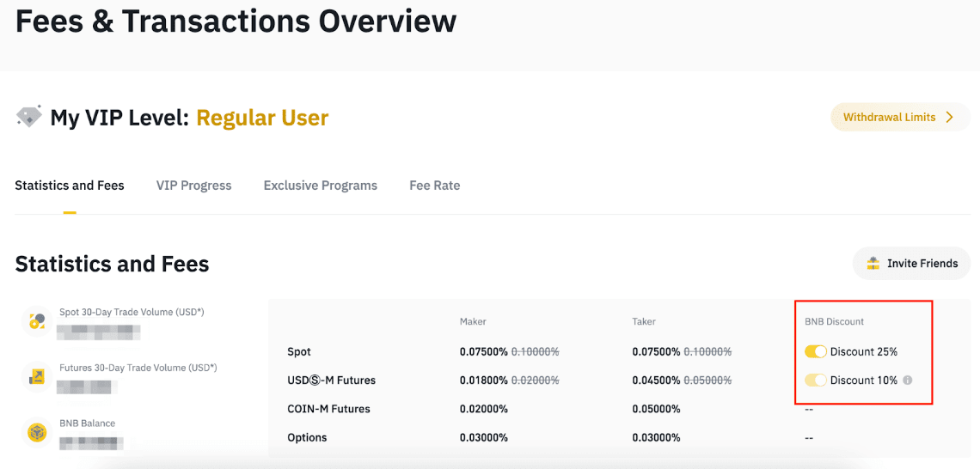Click the Withdrawal Limits chevron arrow
Image resolution: width=980 pixels, height=469 pixels.
(x=949, y=117)
